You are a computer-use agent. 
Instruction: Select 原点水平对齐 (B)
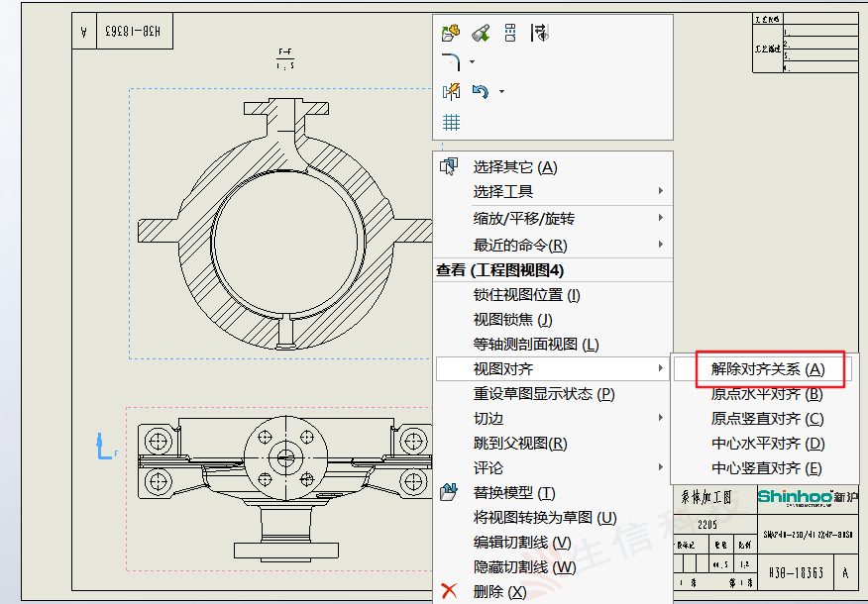[763, 394]
